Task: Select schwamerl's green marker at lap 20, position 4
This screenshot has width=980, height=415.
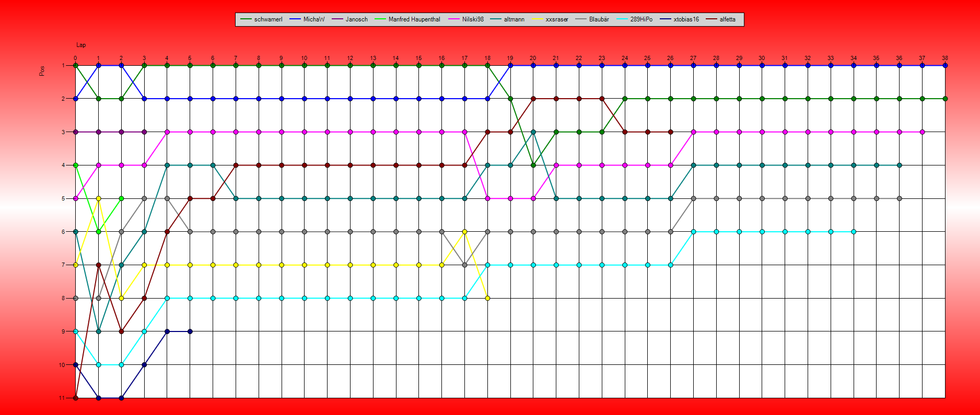Action: click(x=533, y=165)
